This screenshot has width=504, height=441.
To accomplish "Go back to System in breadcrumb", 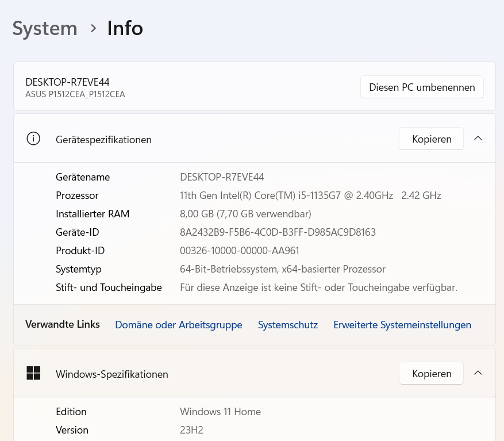I will point(45,28).
